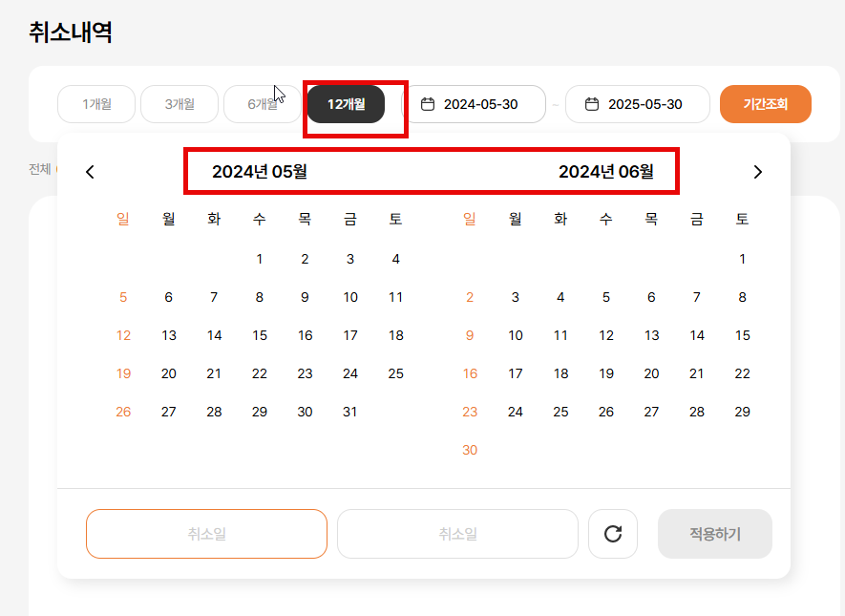
Task: Click the first 취소일 start date box
Action: coord(206,534)
